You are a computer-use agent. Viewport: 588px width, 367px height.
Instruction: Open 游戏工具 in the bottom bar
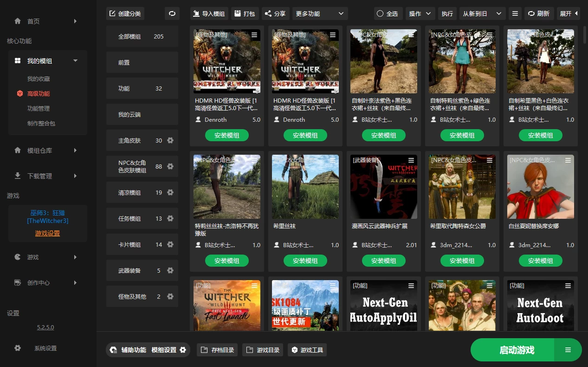click(307, 350)
